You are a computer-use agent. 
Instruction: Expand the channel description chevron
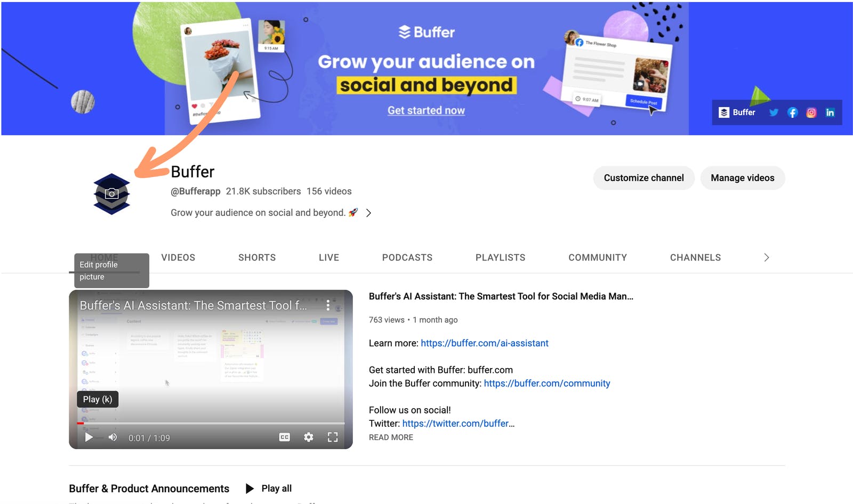368,213
